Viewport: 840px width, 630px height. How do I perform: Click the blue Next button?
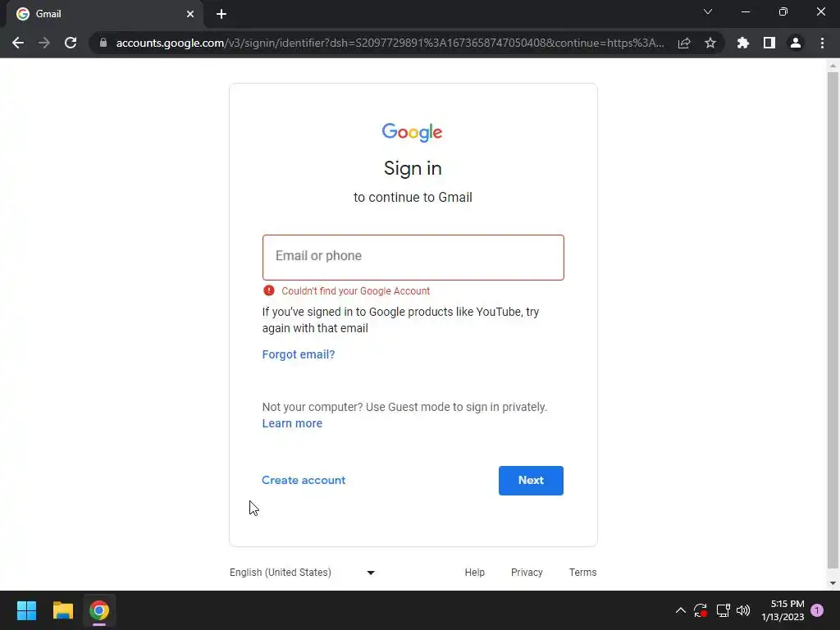pos(531,481)
